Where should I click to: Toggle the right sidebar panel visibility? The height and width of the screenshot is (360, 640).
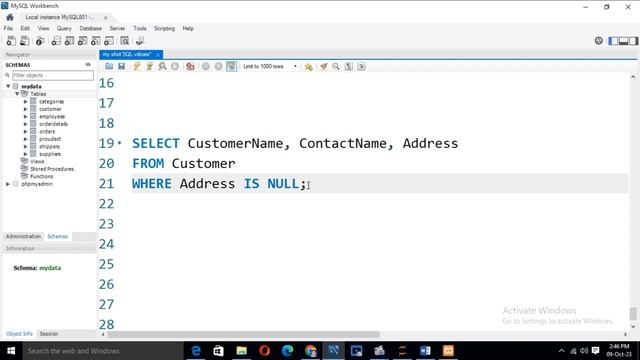[633, 41]
